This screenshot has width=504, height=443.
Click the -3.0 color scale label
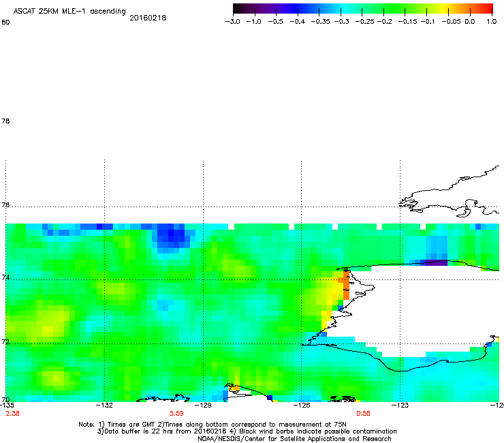tap(232, 22)
